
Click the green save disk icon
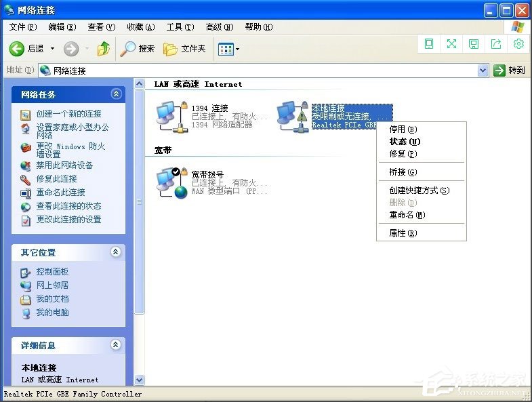tap(474, 44)
